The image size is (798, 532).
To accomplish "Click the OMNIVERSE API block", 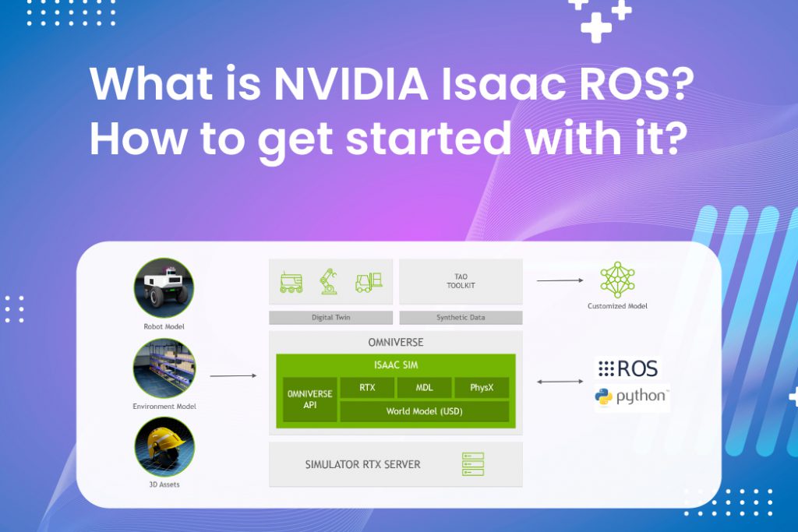I will click(x=309, y=400).
